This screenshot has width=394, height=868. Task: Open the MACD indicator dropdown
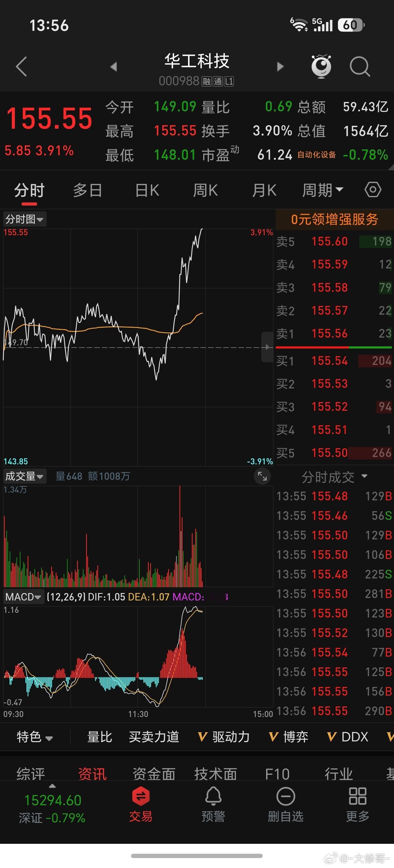24,597
